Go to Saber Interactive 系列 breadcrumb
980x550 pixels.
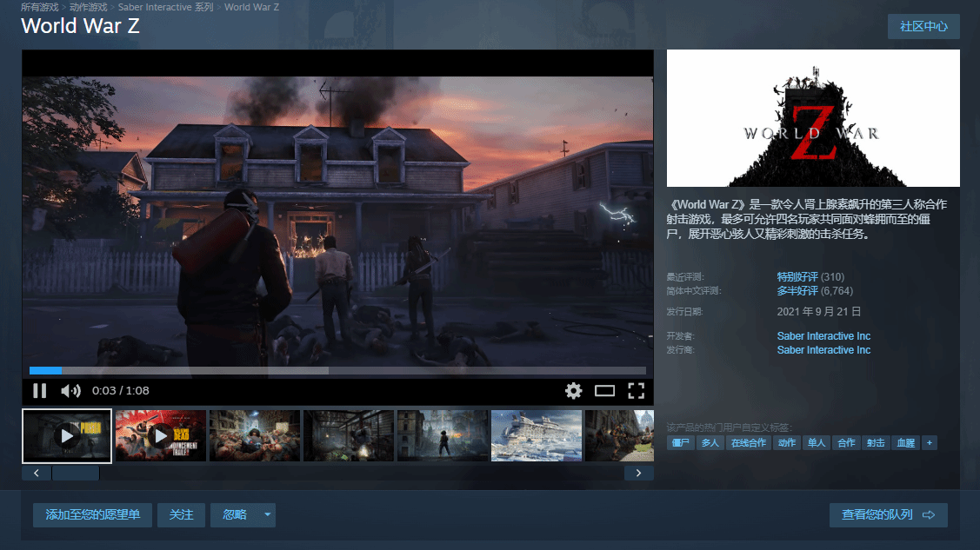tap(165, 7)
